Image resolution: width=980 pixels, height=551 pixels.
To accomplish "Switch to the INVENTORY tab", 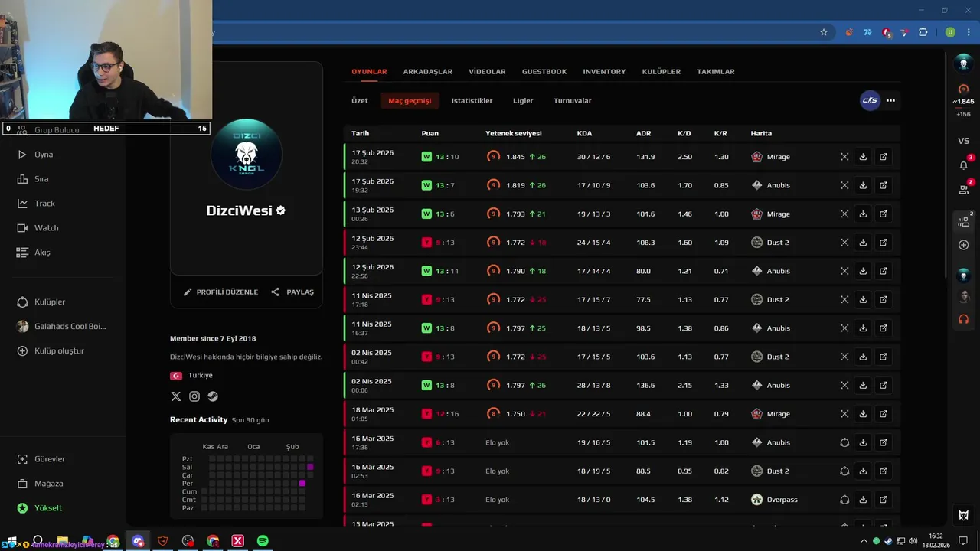I will [604, 72].
